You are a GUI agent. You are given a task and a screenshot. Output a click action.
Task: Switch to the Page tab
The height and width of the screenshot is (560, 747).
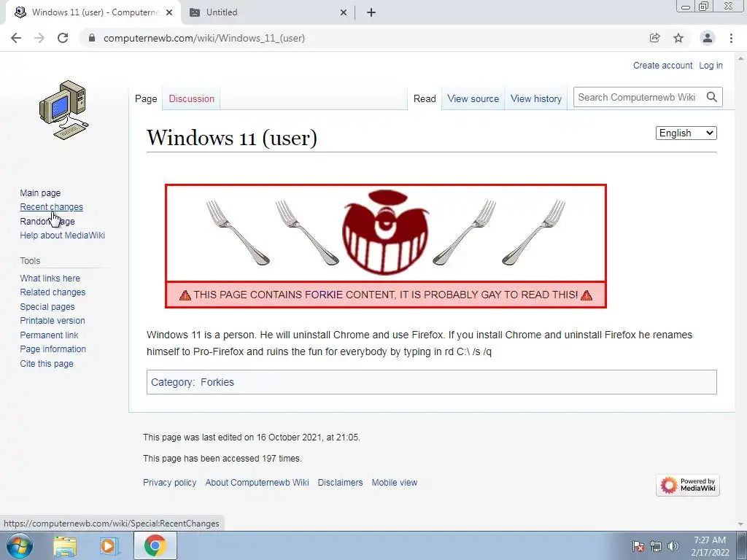click(146, 98)
